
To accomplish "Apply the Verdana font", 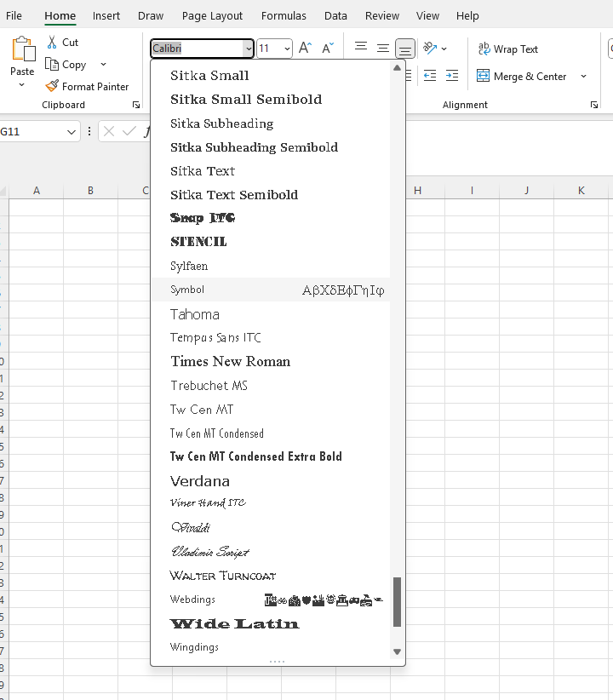I will [x=271, y=481].
